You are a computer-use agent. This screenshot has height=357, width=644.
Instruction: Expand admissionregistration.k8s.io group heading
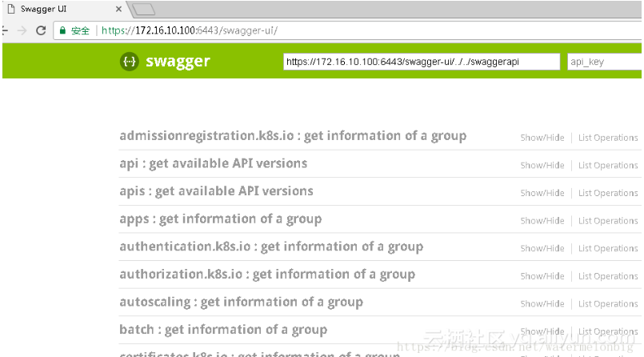coord(293,136)
